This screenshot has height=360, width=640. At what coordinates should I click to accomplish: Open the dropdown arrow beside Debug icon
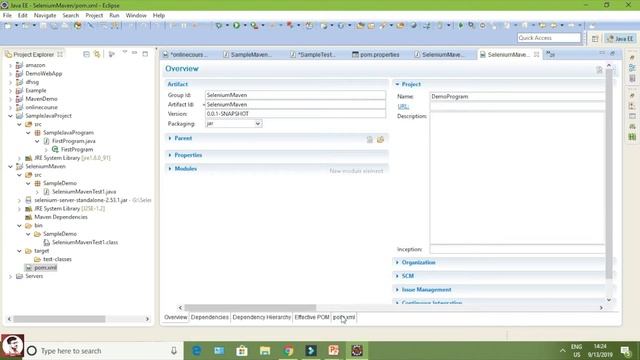click(x=227, y=25)
